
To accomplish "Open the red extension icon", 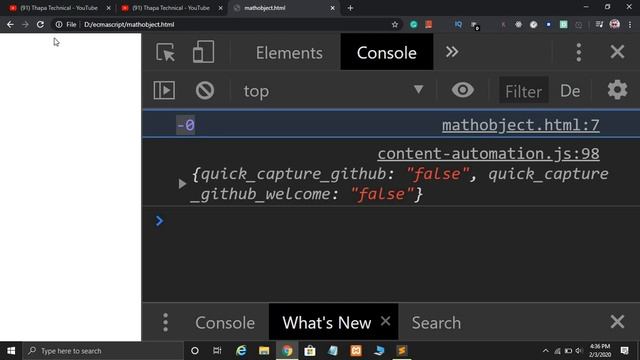I will [429, 24].
